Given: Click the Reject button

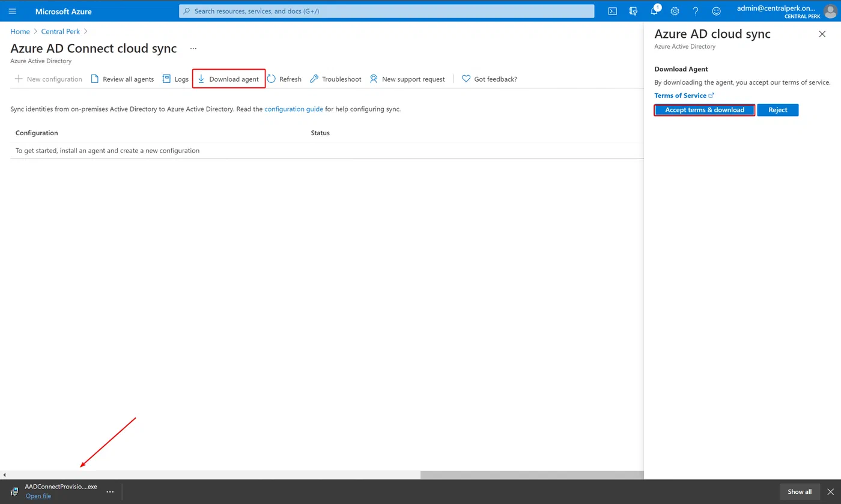Looking at the screenshot, I should click(778, 110).
